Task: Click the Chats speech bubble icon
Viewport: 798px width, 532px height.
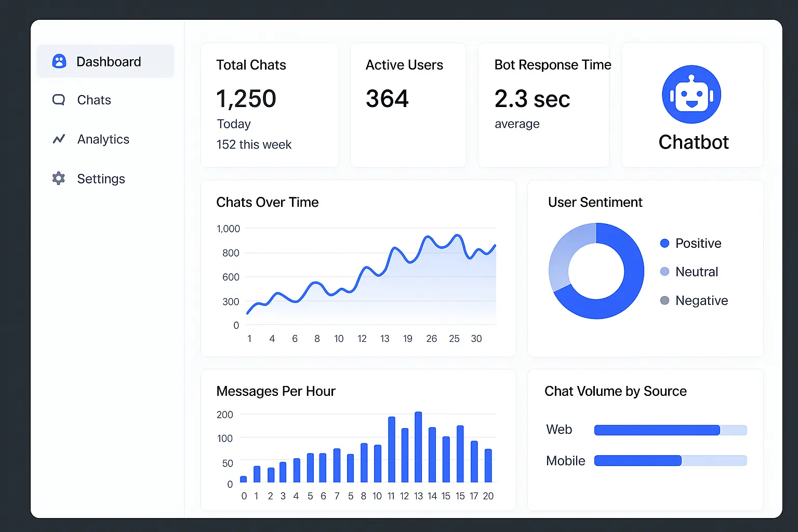Action: (x=59, y=100)
